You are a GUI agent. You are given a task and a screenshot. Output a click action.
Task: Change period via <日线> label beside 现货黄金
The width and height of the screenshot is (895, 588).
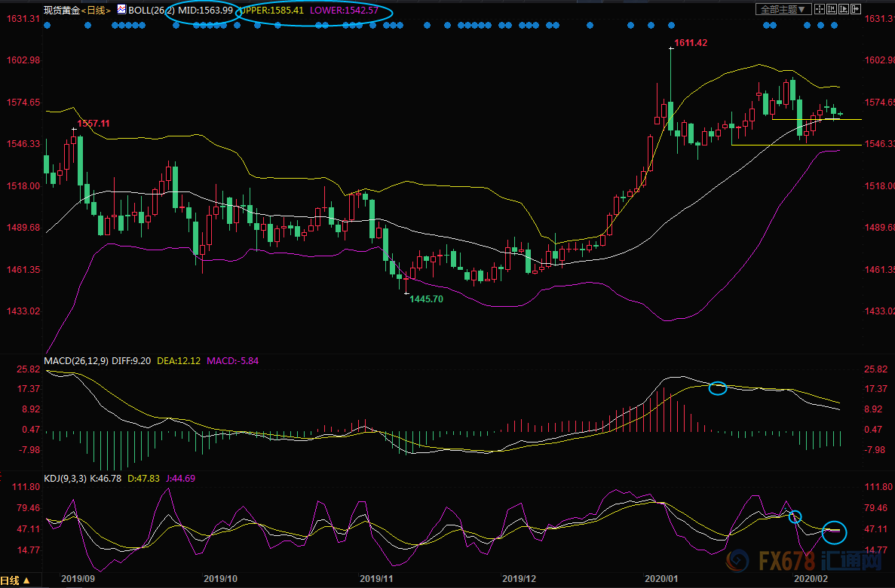click(98, 11)
